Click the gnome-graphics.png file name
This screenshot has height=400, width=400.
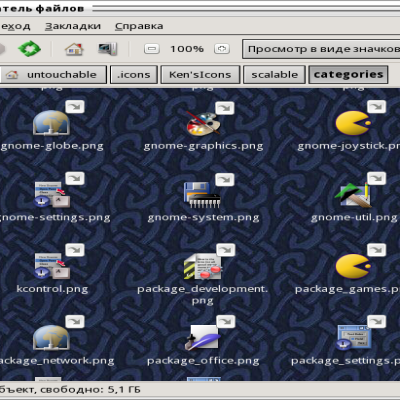[203, 146]
